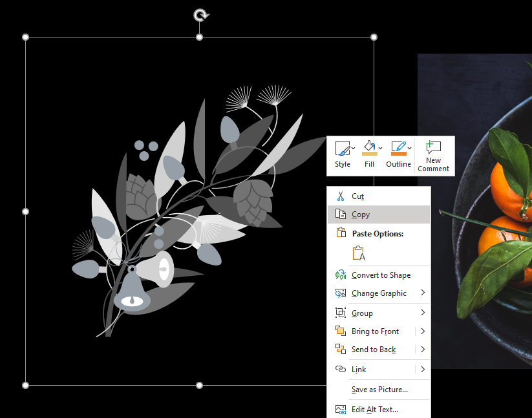This screenshot has height=418, width=532.
Task: Expand the Style dropdown arrow
Action: [353, 148]
